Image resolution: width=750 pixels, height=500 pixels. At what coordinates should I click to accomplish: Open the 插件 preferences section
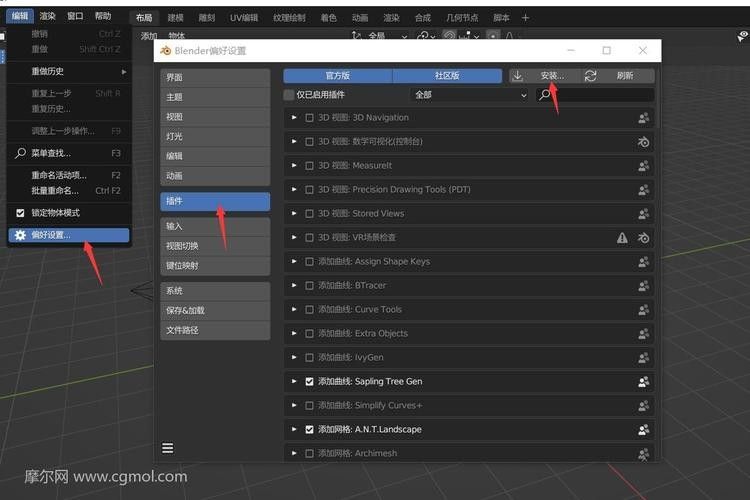pos(215,201)
